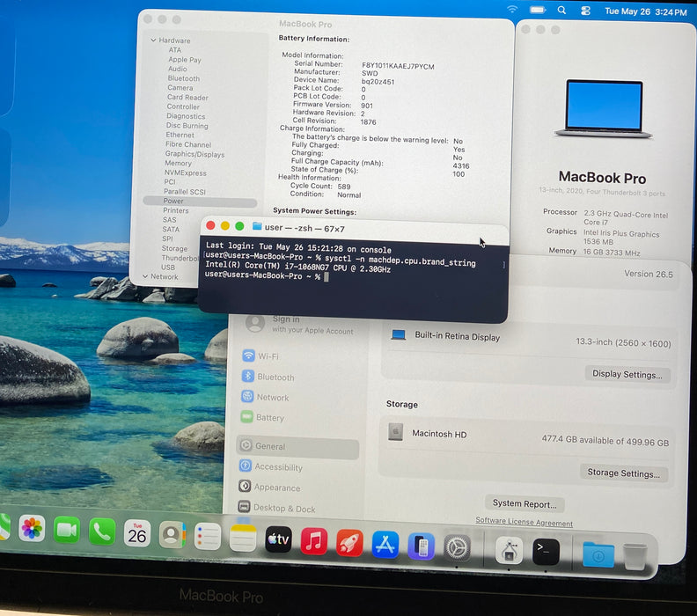Open System Information icon in Dock
This screenshot has height=616, width=697.
(509, 550)
